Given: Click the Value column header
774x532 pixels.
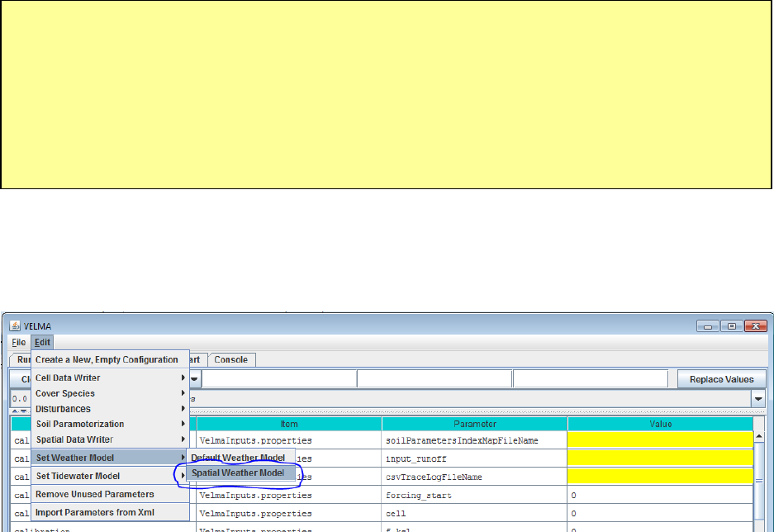Looking at the screenshot, I should coord(661,424).
